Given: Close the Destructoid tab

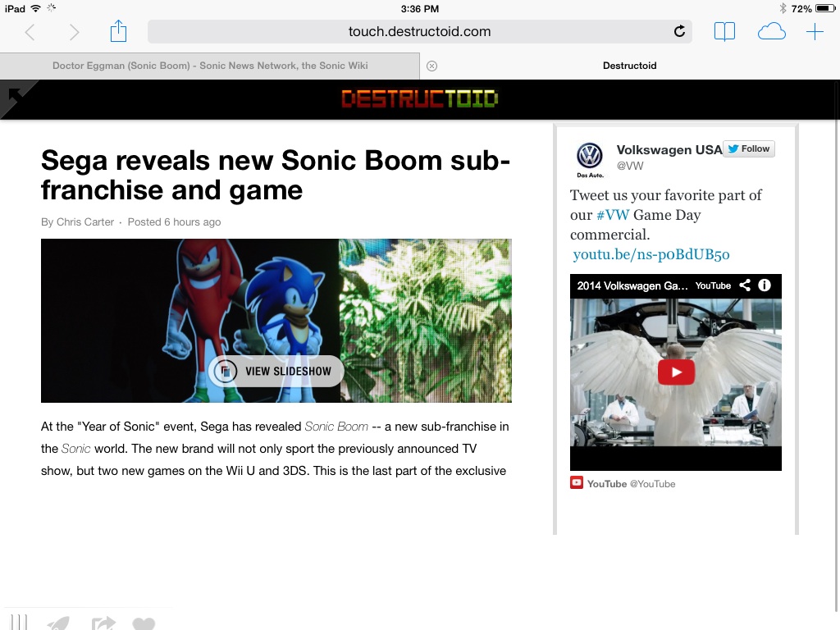Looking at the screenshot, I should click(431, 66).
